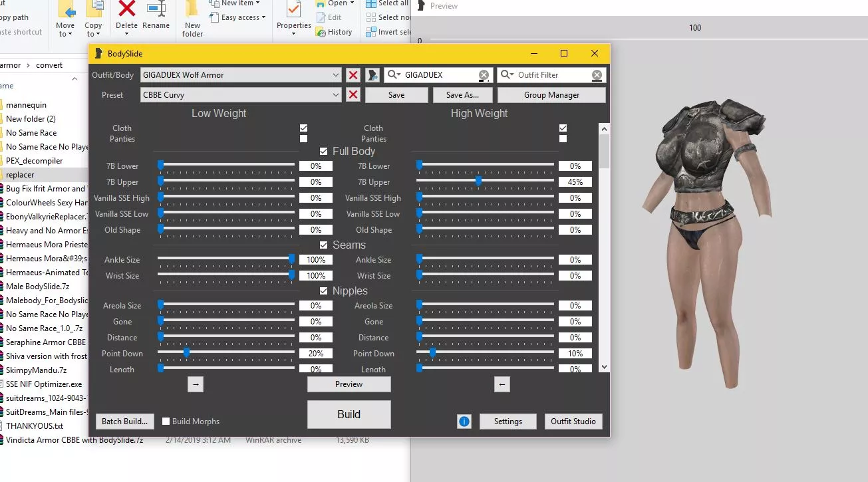The image size is (868, 482).
Task: Select the SSE NIF Optimizer.exe file
Action: tap(44, 384)
